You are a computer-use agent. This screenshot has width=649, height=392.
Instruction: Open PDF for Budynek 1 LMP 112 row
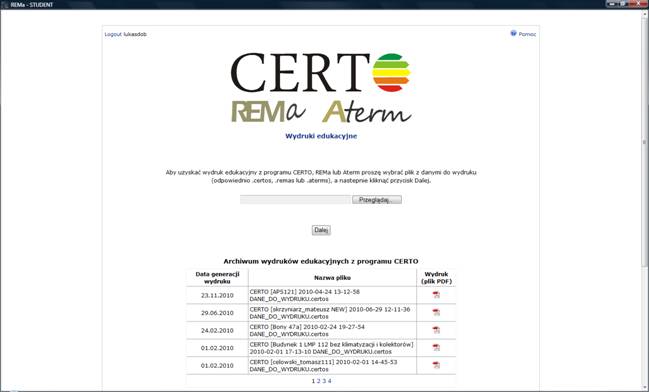[436, 348]
